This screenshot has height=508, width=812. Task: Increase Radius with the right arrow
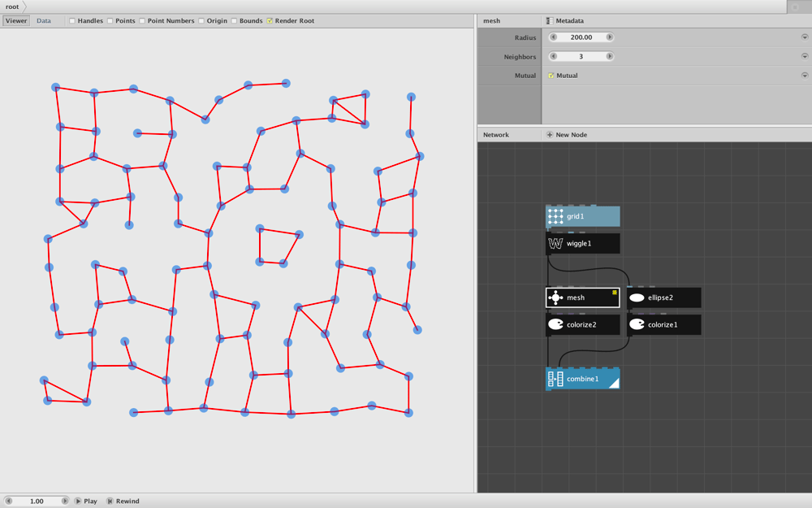click(610, 37)
